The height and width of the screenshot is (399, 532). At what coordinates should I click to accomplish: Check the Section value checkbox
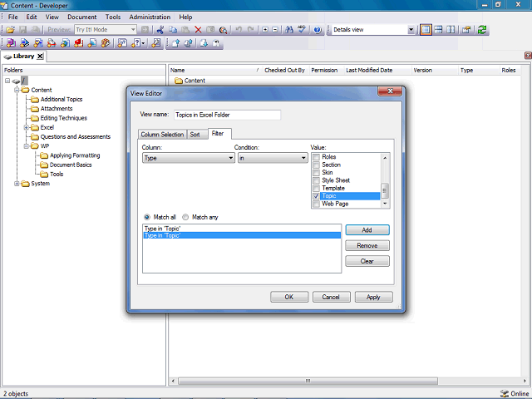coord(316,165)
